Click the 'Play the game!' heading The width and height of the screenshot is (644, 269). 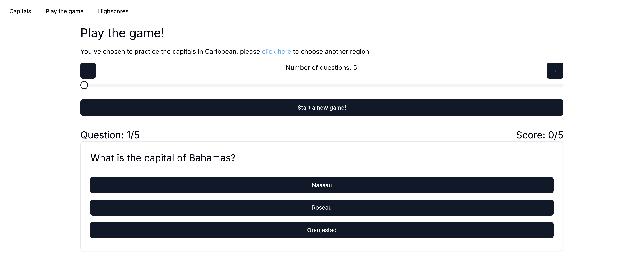click(x=122, y=33)
